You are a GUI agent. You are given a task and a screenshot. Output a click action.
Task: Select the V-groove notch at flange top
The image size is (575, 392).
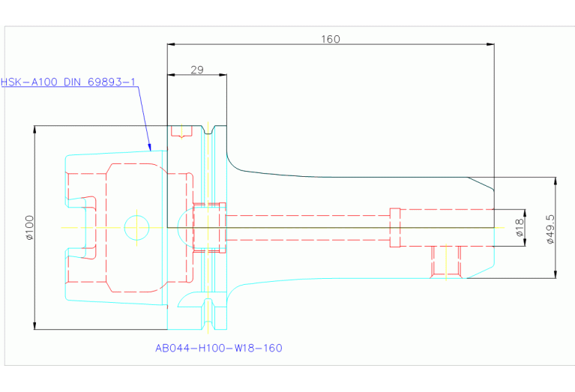(x=209, y=131)
